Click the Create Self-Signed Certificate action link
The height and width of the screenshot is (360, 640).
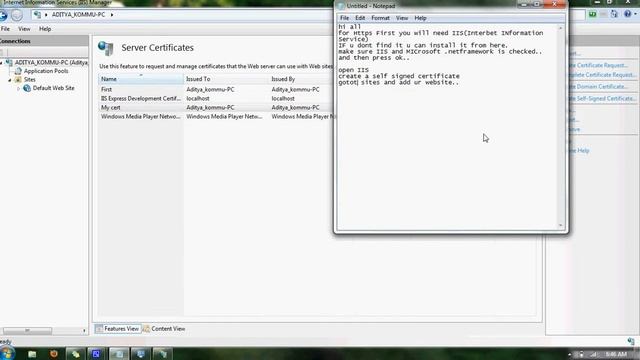[602, 98]
